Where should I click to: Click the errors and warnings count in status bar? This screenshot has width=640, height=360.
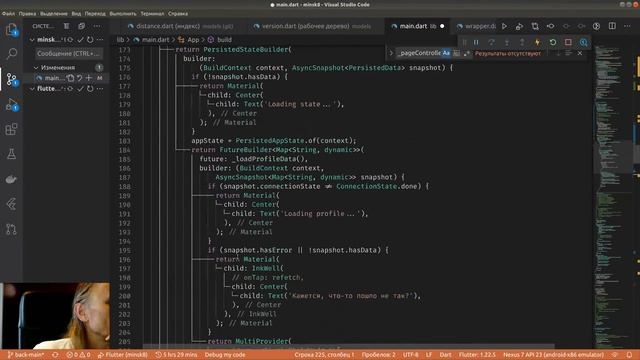coord(78,355)
